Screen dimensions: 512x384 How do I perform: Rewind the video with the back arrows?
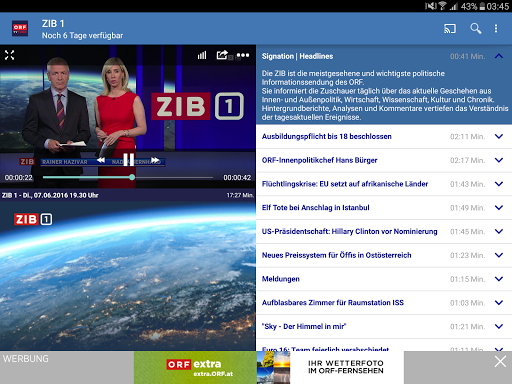101,160
